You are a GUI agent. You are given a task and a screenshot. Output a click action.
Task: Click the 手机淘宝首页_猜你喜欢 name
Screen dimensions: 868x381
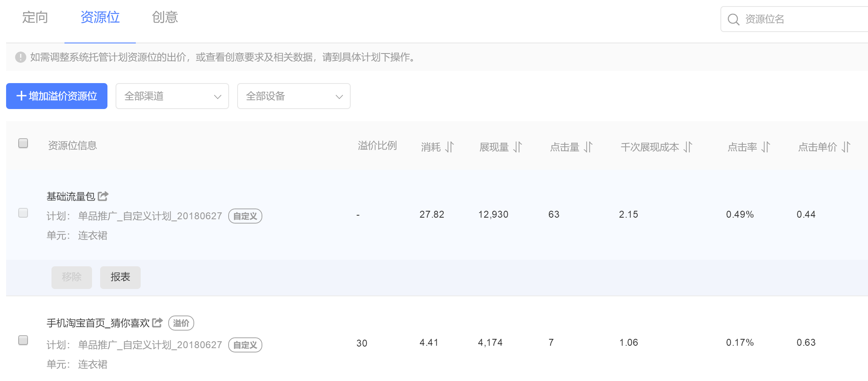tap(98, 323)
